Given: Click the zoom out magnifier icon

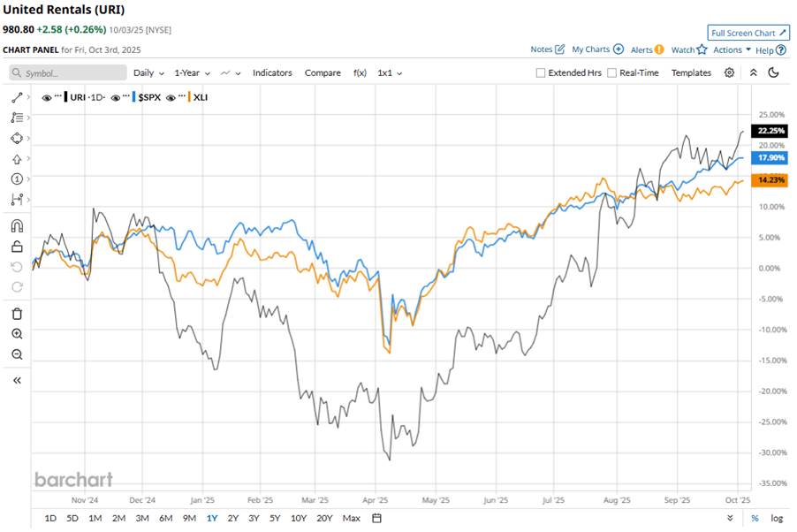Looking at the screenshot, I should point(17,354).
